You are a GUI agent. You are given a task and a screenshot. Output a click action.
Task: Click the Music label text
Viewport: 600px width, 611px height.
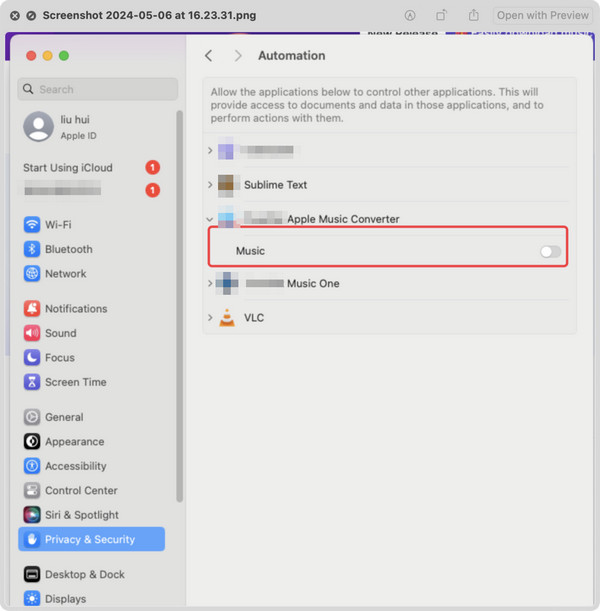coord(250,251)
